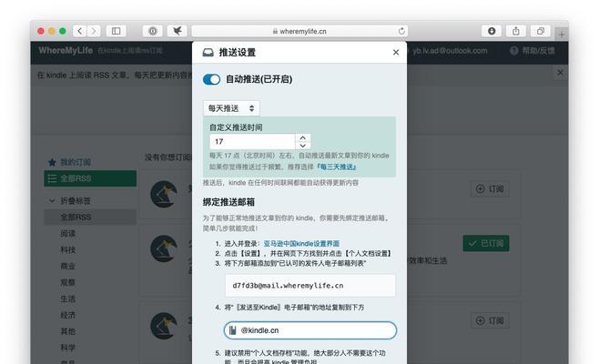Click the green 已订阅 subscribed button
599x364 pixels.
(x=487, y=243)
